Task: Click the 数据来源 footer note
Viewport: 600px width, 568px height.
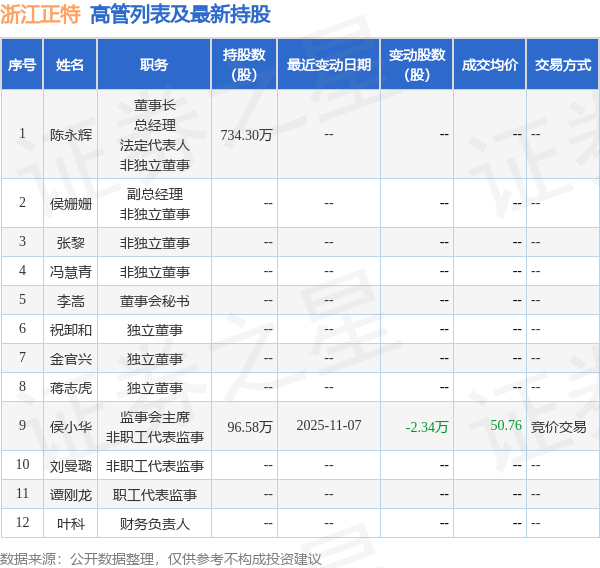Action: [161, 559]
